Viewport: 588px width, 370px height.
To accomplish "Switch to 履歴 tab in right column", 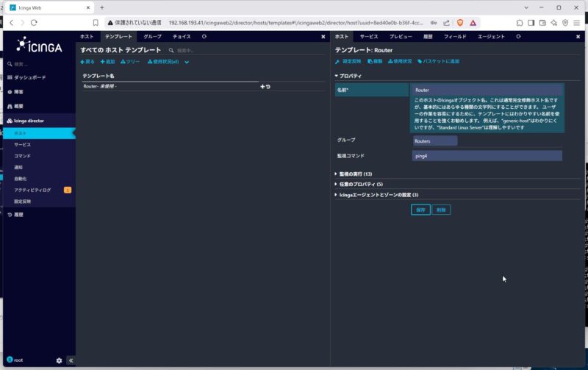I will (428, 36).
